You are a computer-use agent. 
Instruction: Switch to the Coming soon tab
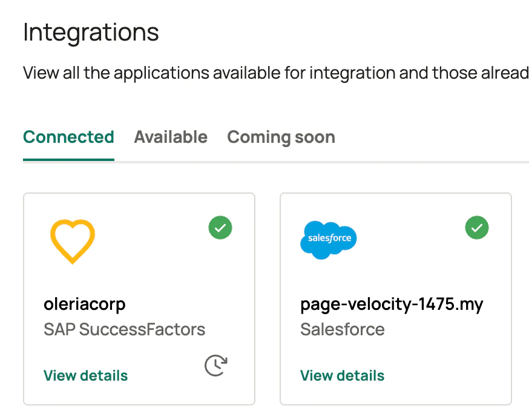pos(281,137)
